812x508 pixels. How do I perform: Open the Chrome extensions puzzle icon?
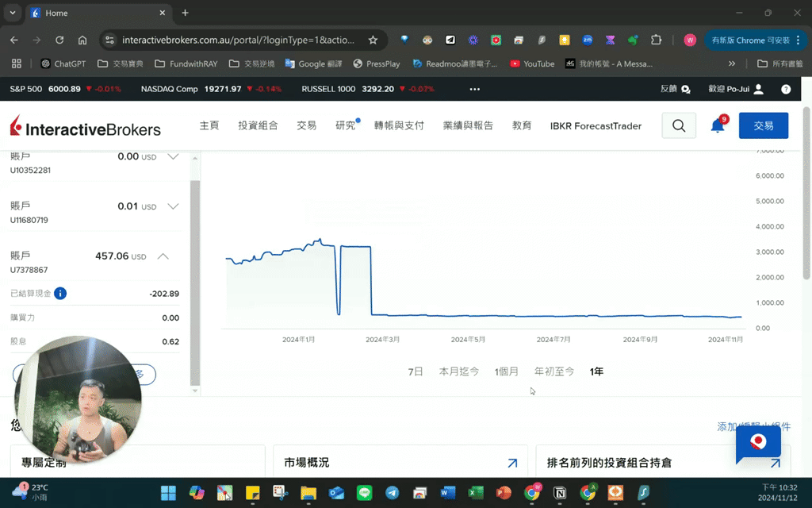coord(656,40)
